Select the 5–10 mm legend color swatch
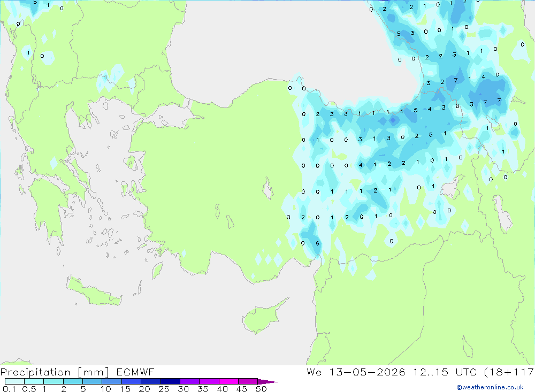Viewport: 535px width, 392px height. coord(93,381)
